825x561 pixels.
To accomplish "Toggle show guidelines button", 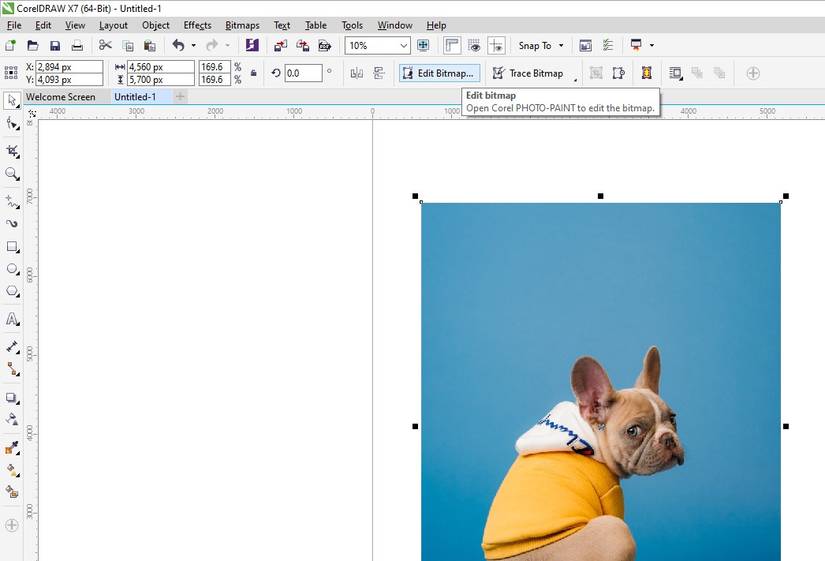I will coord(494,46).
